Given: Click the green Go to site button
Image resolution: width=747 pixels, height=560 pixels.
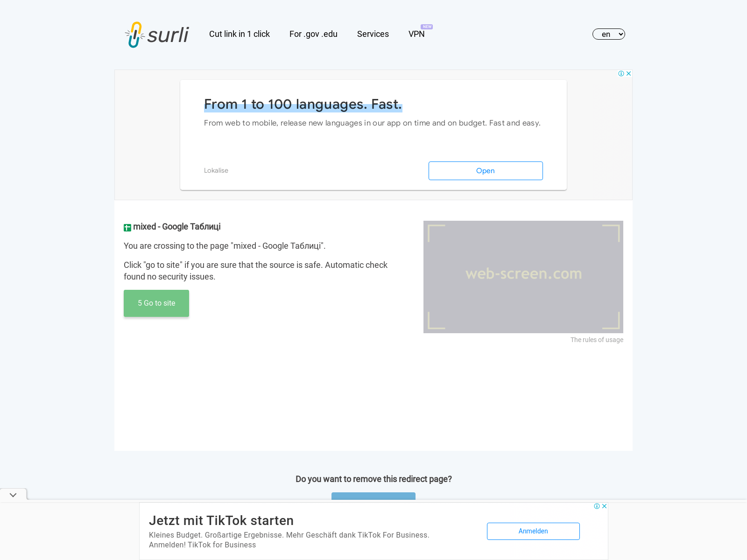Looking at the screenshot, I should click(x=156, y=303).
